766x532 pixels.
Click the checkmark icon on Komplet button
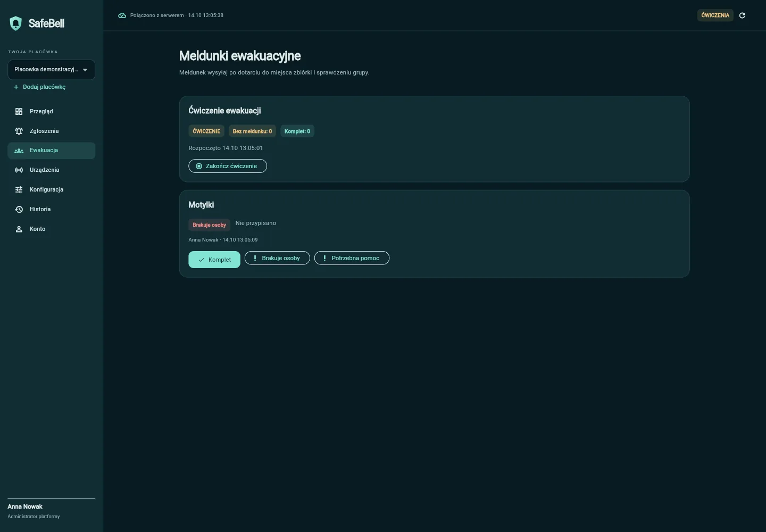coord(201,260)
